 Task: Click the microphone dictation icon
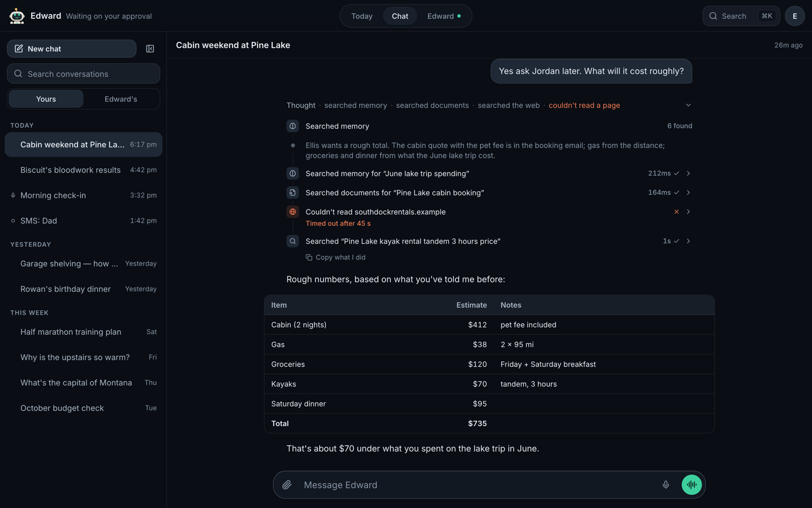[666, 485]
